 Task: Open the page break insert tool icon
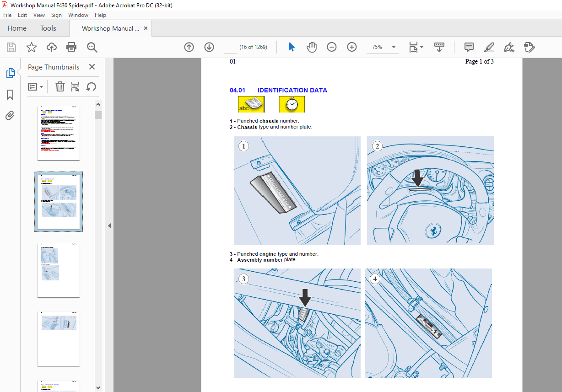76,86
